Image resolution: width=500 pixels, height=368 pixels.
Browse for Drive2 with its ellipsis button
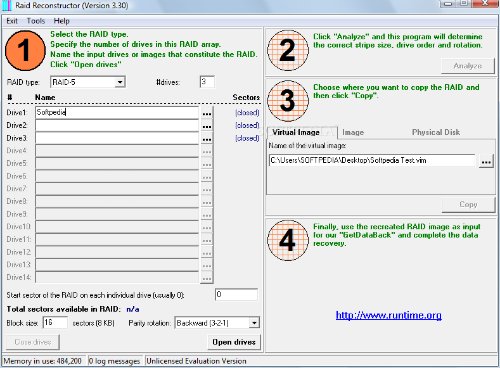tap(207, 126)
